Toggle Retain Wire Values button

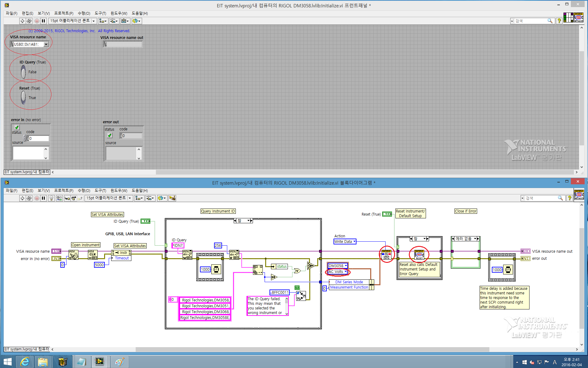[59, 198]
